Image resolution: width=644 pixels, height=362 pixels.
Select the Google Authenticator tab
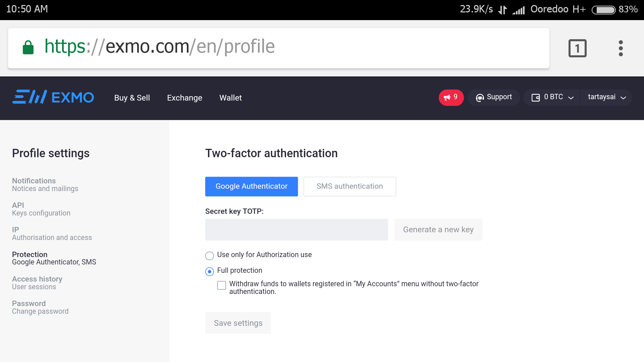251,186
